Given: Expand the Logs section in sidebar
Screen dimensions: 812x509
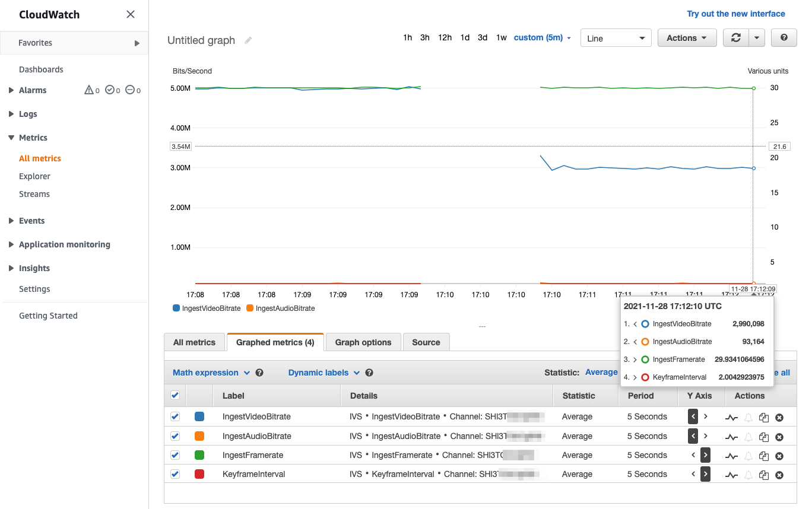Looking at the screenshot, I should click(11, 114).
